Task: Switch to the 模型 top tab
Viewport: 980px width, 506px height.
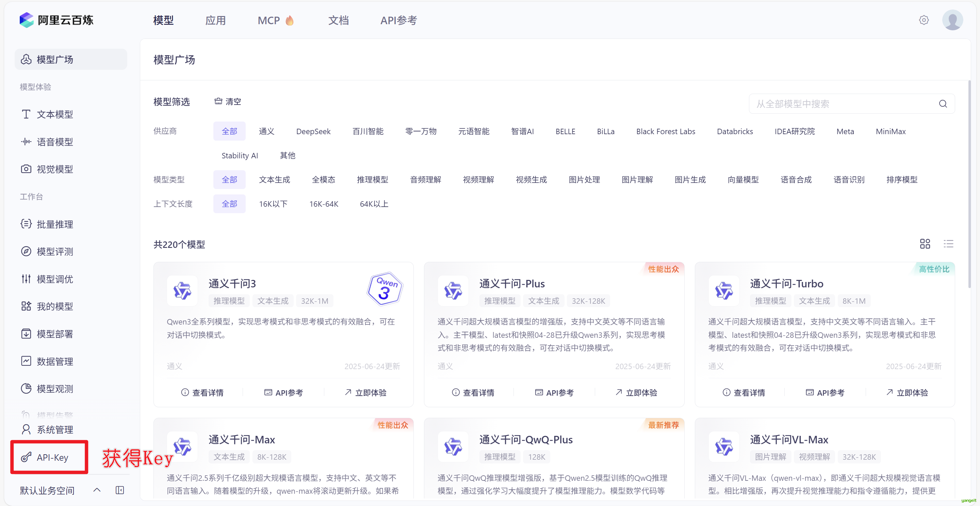Action: tap(164, 20)
